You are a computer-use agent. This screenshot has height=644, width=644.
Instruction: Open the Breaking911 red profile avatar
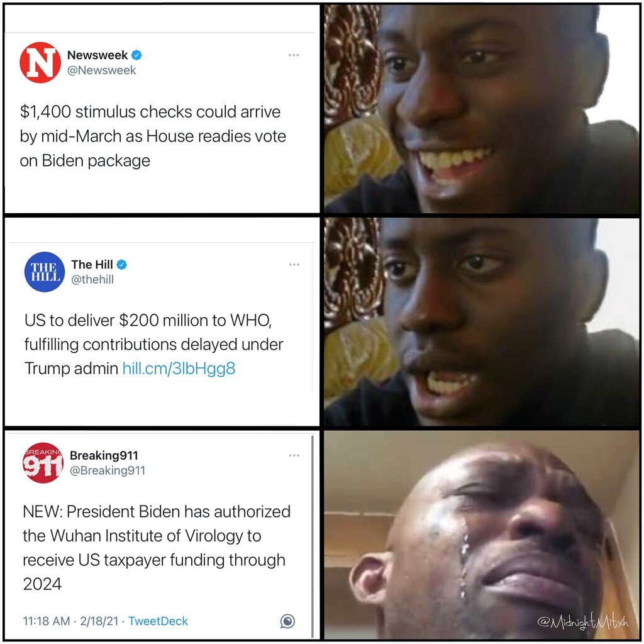43,462
